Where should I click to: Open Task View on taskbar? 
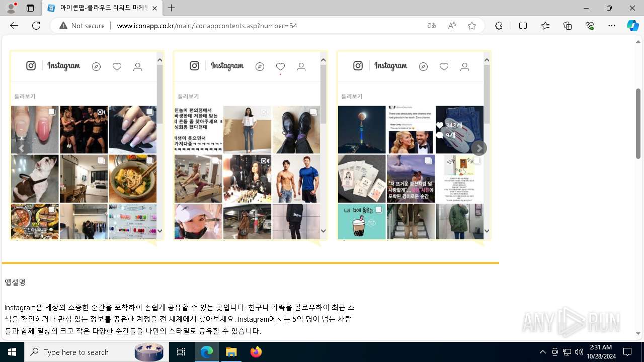181,352
